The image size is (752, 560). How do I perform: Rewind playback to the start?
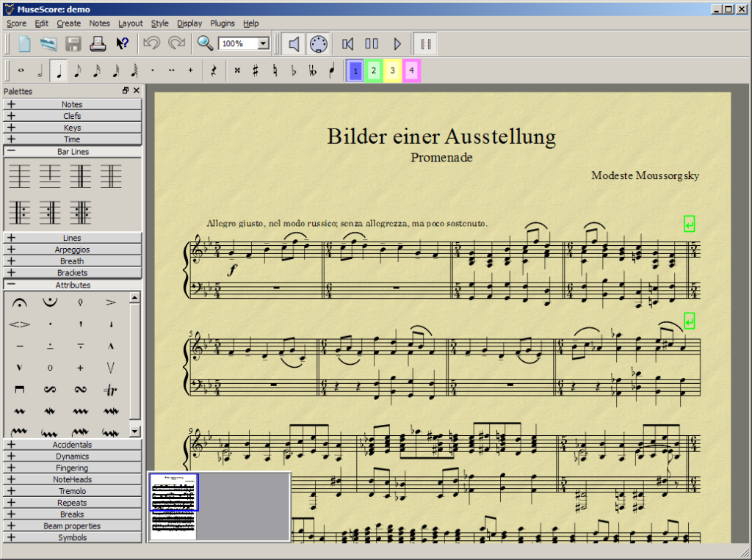[x=347, y=44]
